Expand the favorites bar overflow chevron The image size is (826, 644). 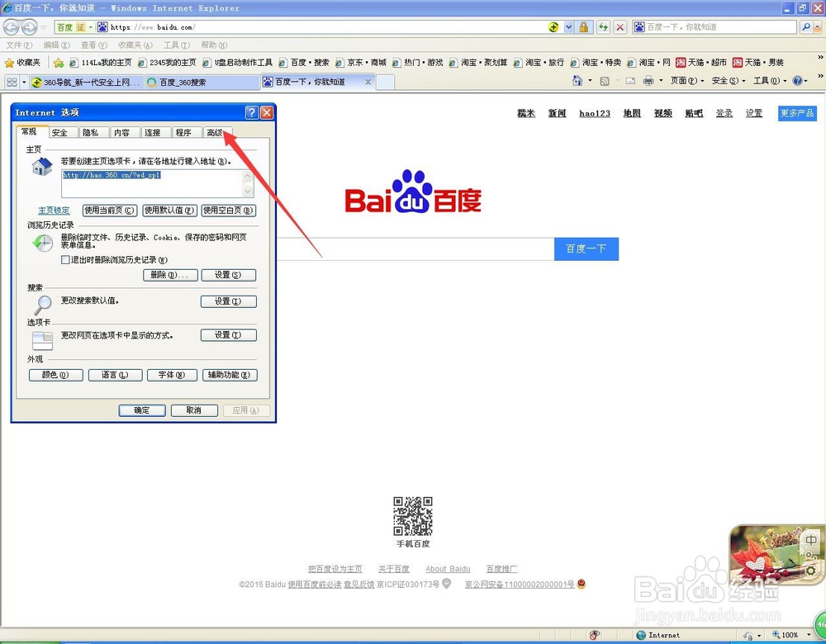click(820, 57)
